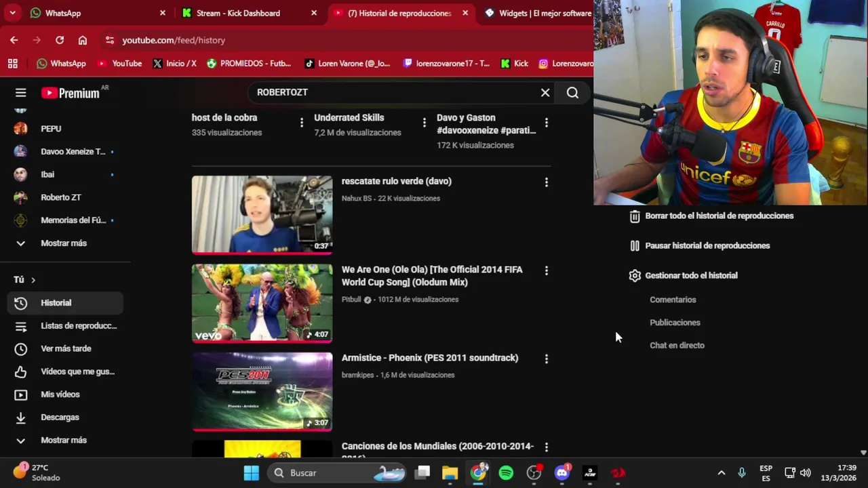The image size is (868, 488).
Task: Clear the ROBERTOZT search text with X
Action: tap(545, 93)
